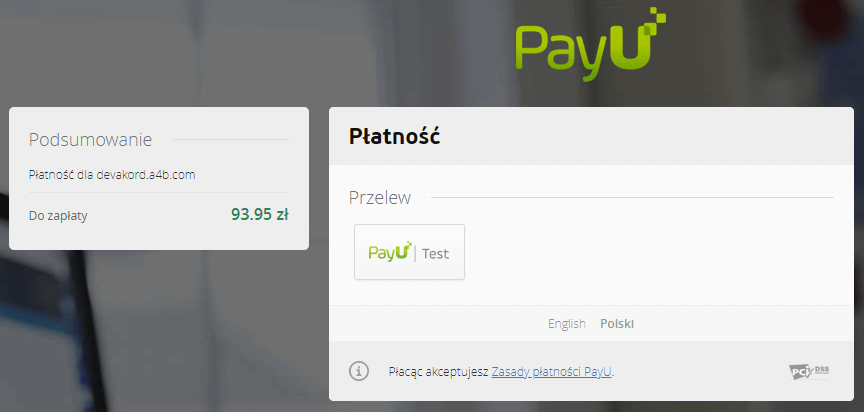Switch page language to Polski

(x=617, y=324)
